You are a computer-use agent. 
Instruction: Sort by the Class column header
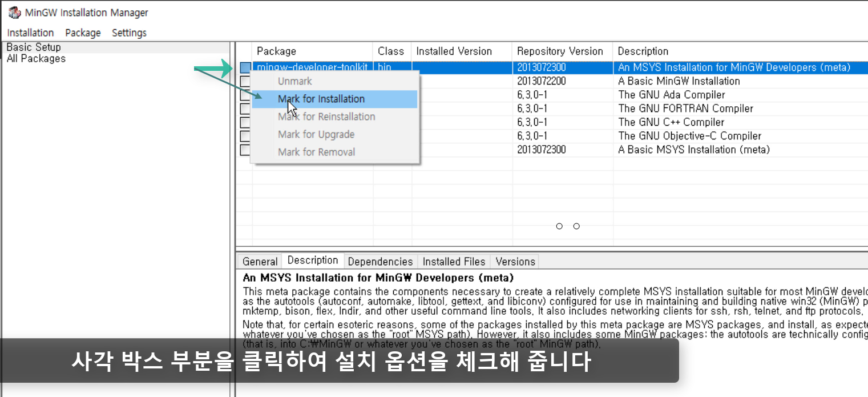pyautogui.click(x=393, y=51)
